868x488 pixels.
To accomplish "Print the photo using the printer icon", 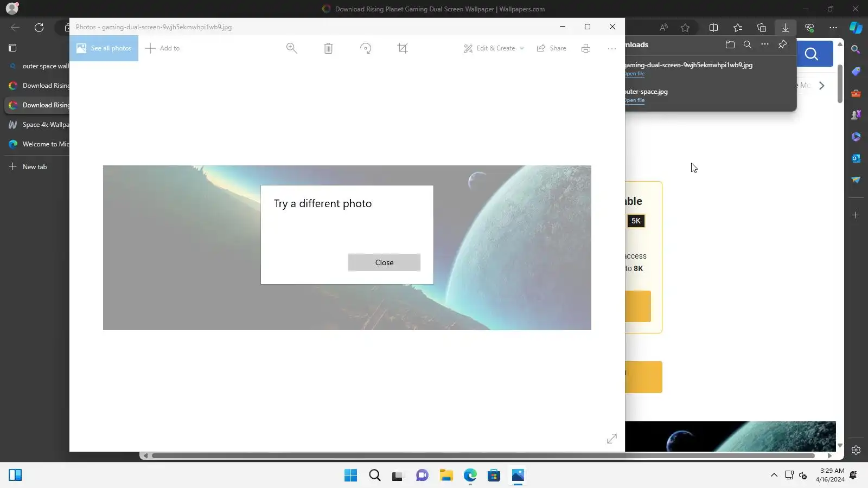I will (x=586, y=48).
